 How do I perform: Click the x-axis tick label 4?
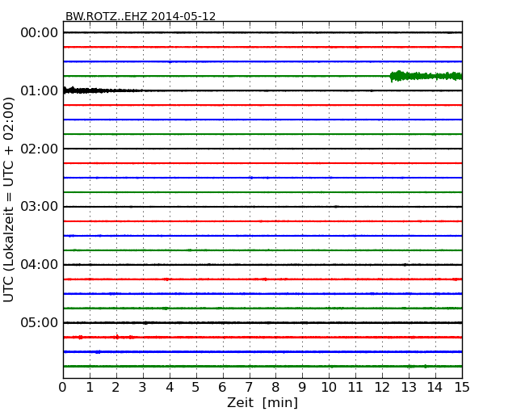pos(170,388)
